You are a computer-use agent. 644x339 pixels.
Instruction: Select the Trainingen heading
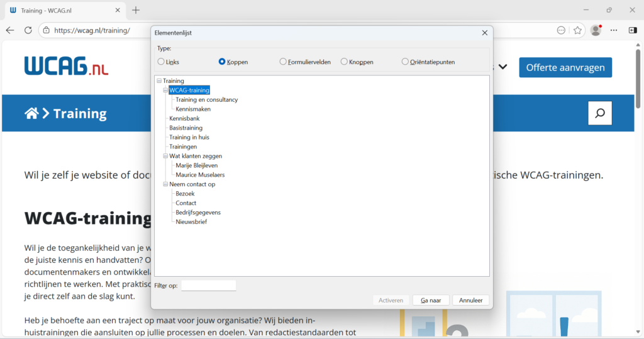tap(183, 147)
